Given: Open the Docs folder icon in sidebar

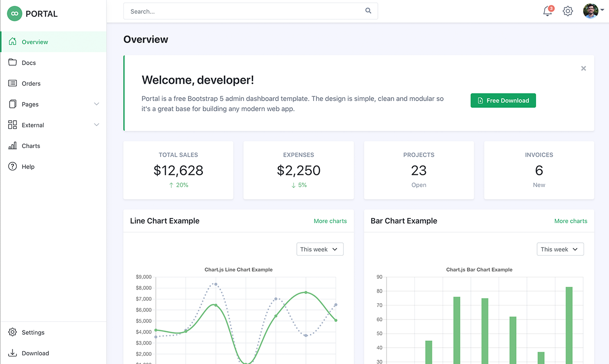Looking at the screenshot, I should (x=12, y=62).
